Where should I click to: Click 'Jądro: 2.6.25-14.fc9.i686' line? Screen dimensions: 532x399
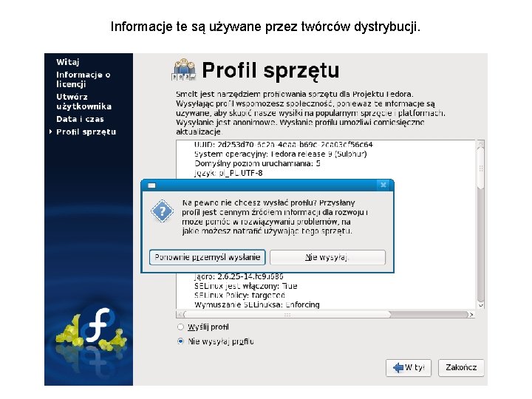[239, 276]
